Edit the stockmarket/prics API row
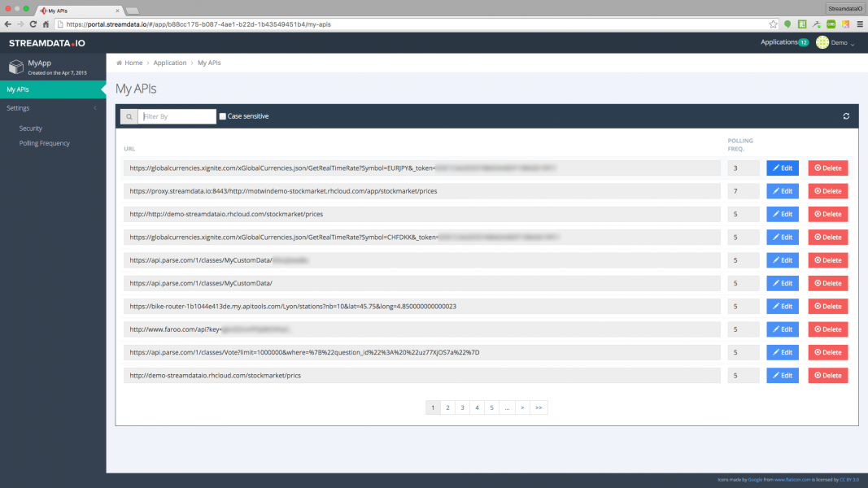The width and height of the screenshot is (868, 488). pos(783,376)
